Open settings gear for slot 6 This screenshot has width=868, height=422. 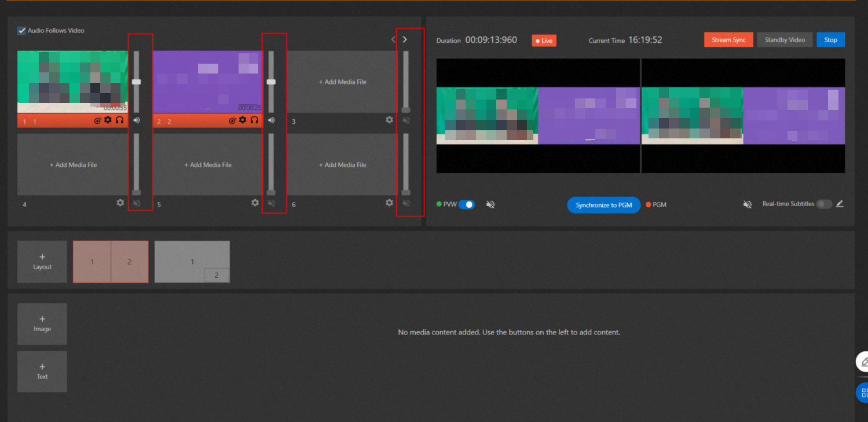pyautogui.click(x=389, y=203)
